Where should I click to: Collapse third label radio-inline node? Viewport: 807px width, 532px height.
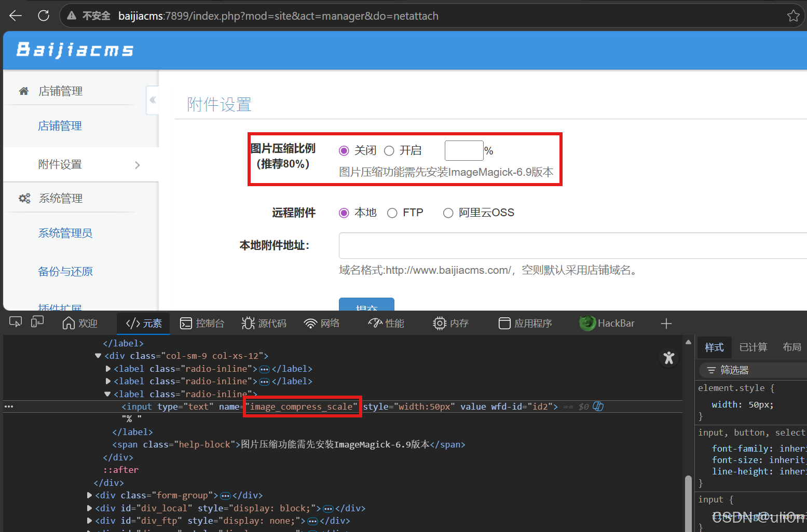click(107, 394)
